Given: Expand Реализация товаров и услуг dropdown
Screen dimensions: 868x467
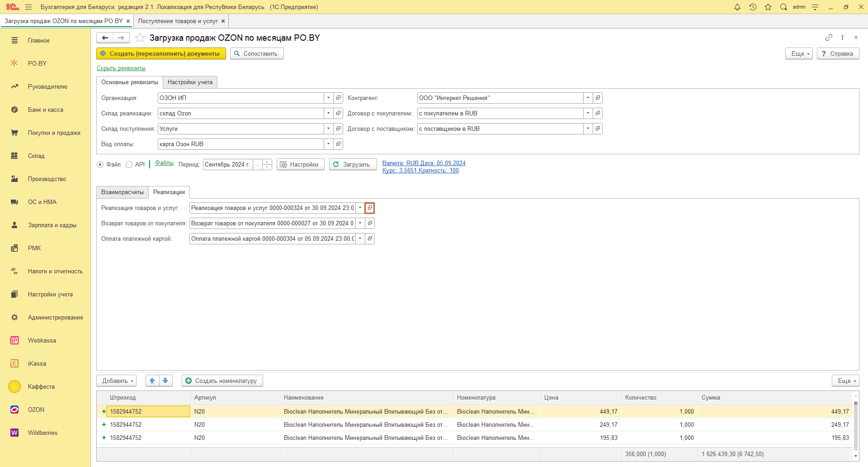Looking at the screenshot, I should 360,208.
